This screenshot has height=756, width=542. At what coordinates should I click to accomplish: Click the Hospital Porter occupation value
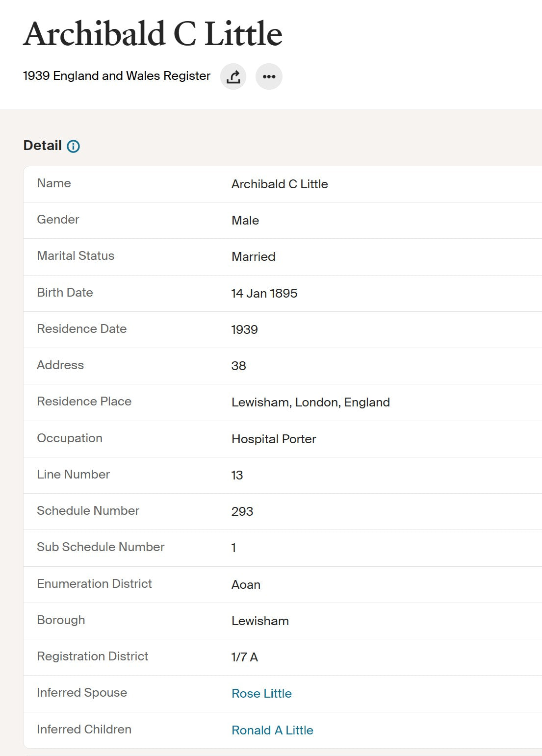coord(274,439)
